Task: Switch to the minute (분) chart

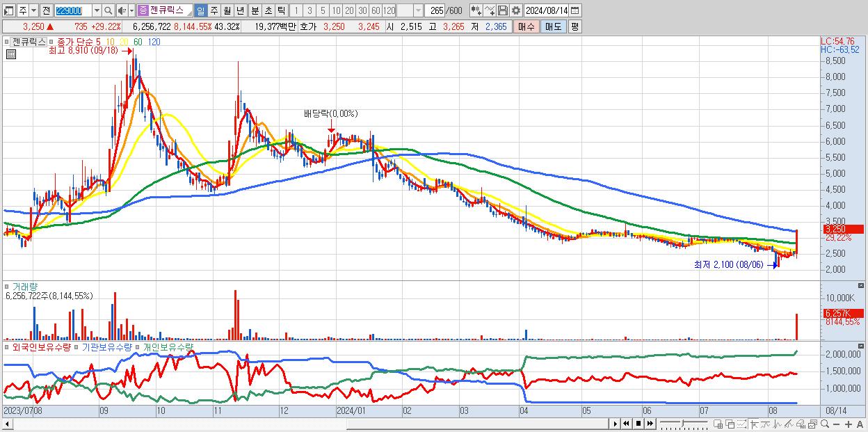Action: (255, 10)
